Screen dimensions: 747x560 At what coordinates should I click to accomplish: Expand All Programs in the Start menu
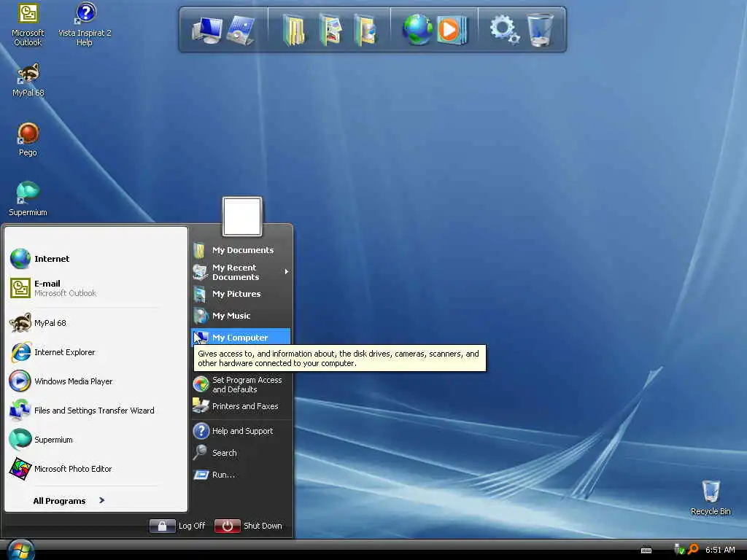coord(69,500)
